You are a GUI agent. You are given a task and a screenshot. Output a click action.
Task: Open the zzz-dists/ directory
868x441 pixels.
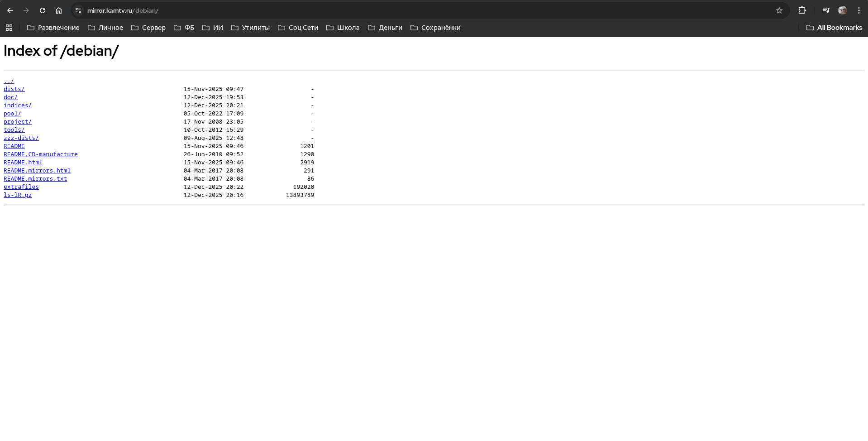(x=21, y=138)
